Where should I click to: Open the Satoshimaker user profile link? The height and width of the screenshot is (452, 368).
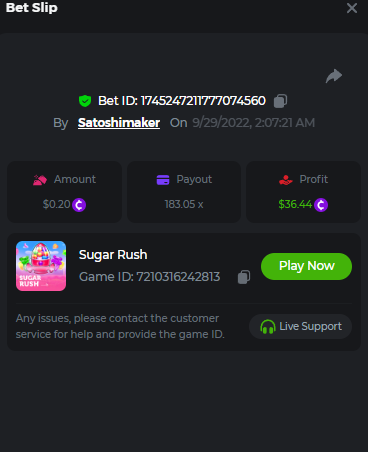click(119, 123)
